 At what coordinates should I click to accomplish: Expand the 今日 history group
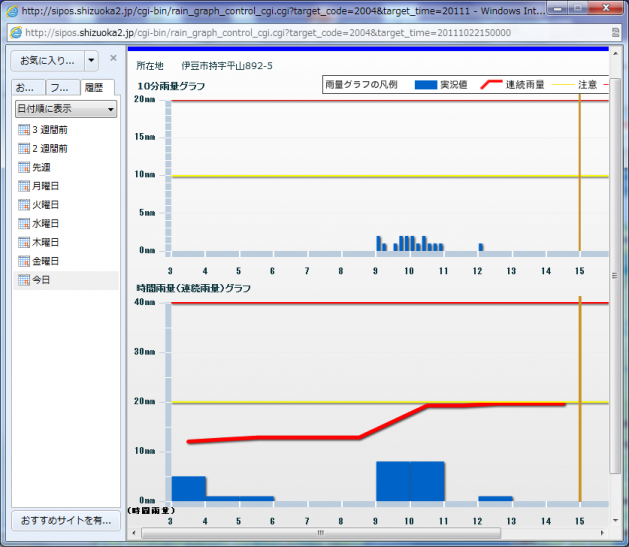tap(66, 280)
